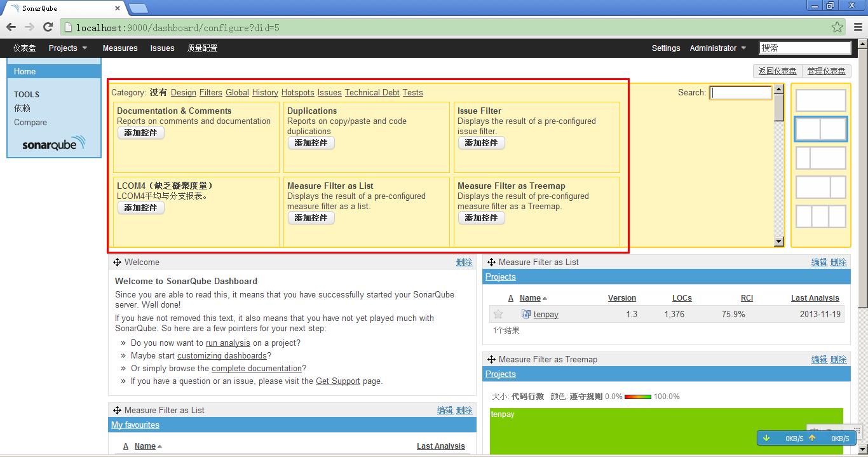
Task: Edit the Measure Filter as Treemap widget
Action: pyautogui.click(x=819, y=360)
